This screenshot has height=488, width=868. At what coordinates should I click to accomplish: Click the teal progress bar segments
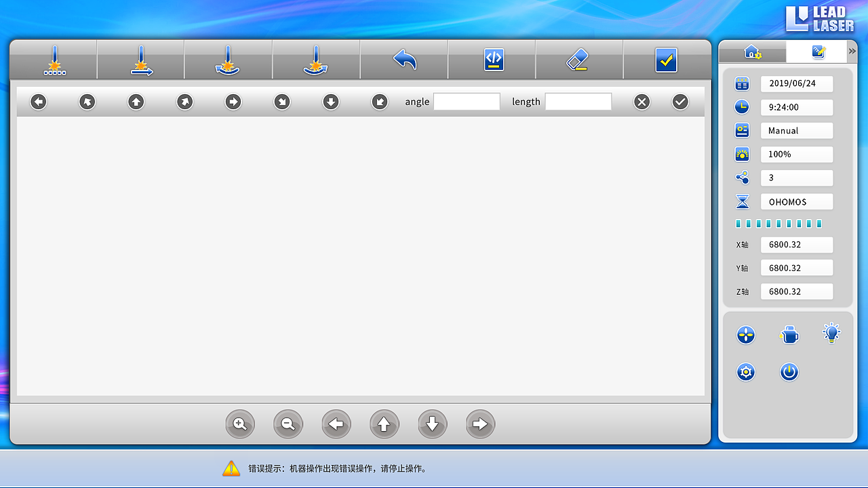click(x=779, y=224)
